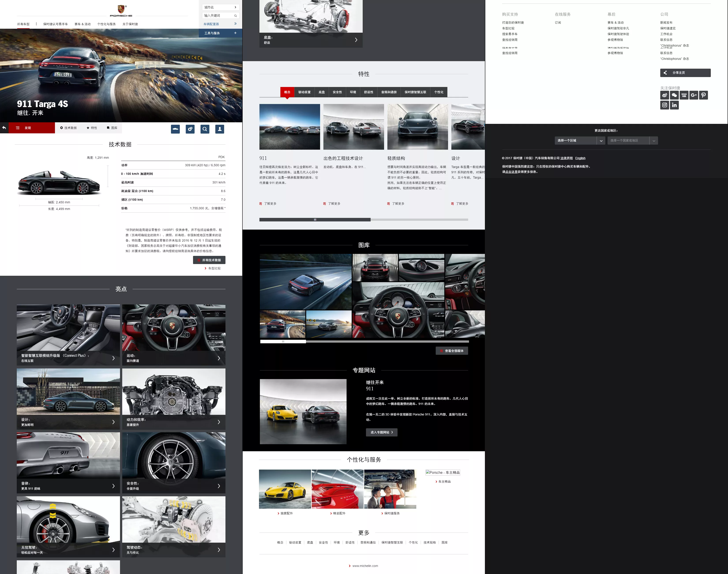Switch site to English

coord(580,158)
